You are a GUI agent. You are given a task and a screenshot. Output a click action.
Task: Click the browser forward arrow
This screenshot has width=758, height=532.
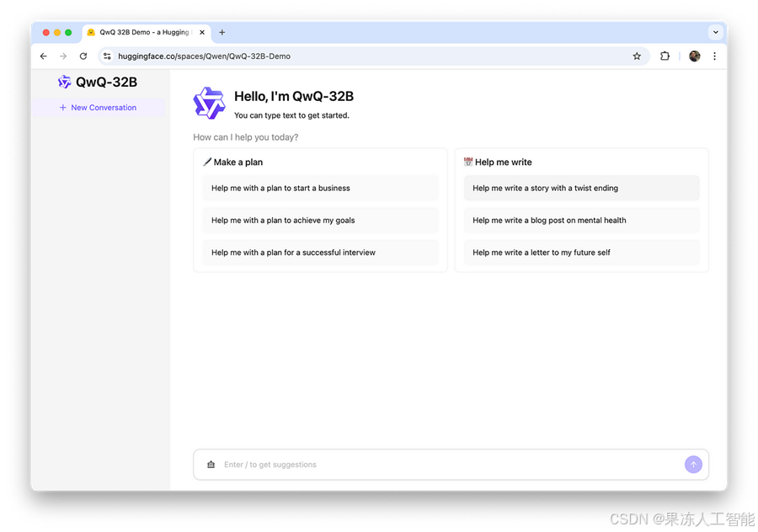click(63, 56)
